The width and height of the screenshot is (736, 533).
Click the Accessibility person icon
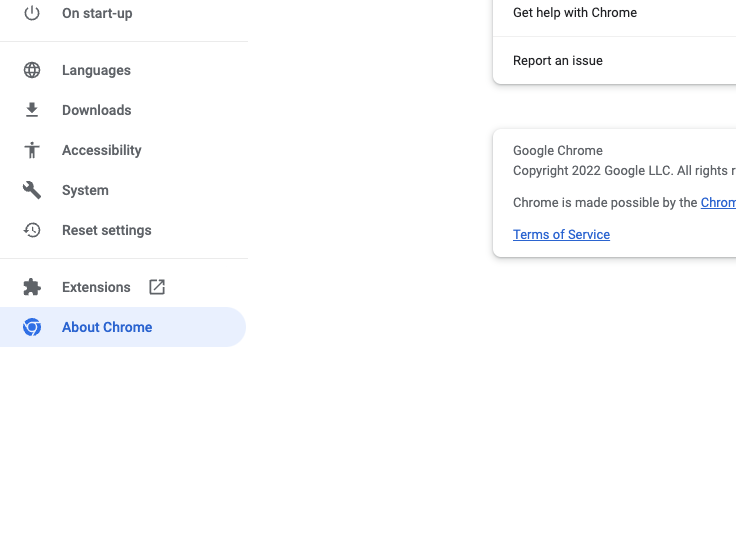tap(32, 150)
